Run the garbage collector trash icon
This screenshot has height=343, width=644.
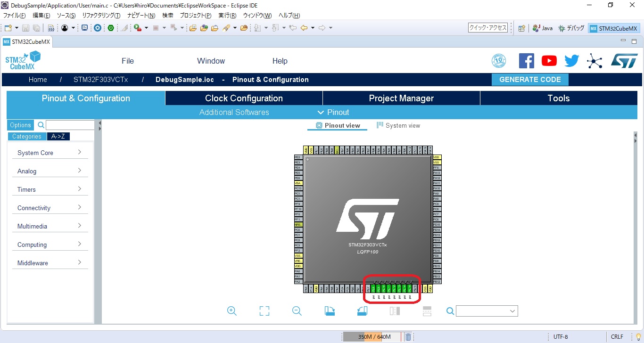(408, 337)
